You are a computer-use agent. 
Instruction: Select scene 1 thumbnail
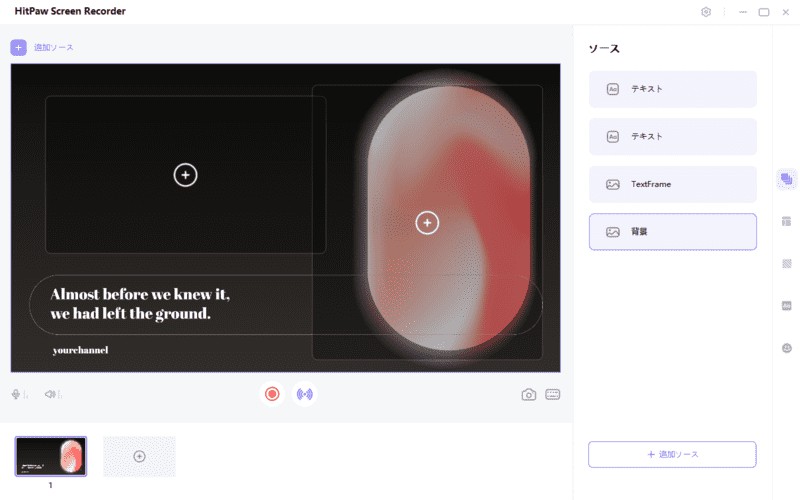pyautogui.click(x=51, y=456)
